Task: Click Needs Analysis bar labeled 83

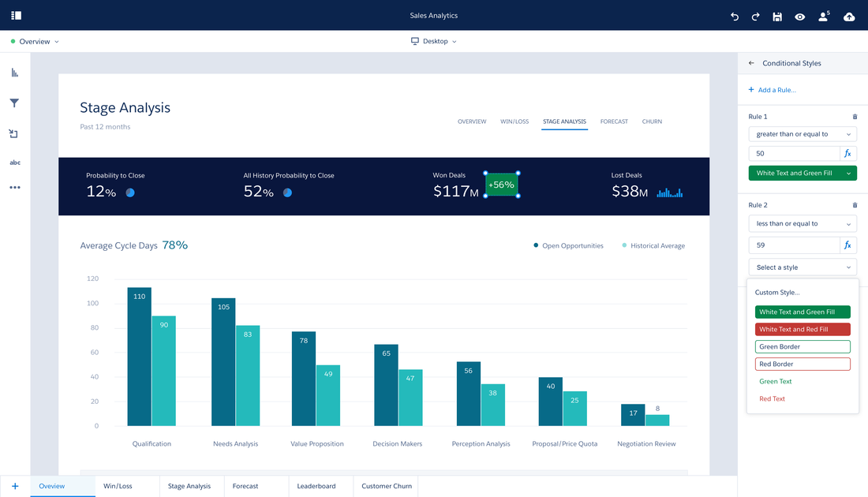Action: point(248,376)
